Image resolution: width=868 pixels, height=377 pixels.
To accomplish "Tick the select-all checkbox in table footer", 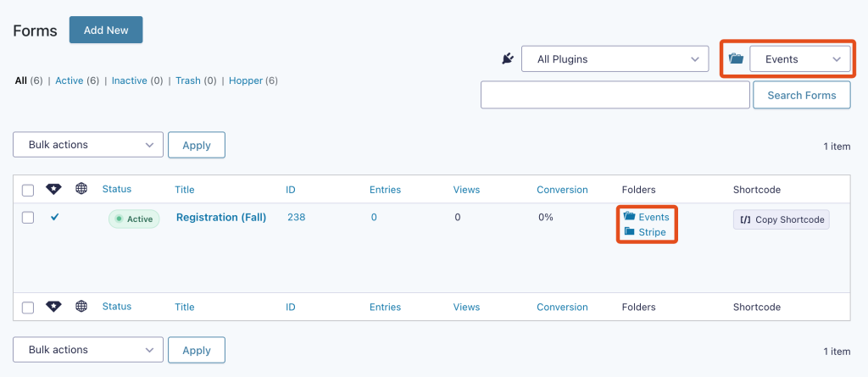I will pyautogui.click(x=28, y=308).
